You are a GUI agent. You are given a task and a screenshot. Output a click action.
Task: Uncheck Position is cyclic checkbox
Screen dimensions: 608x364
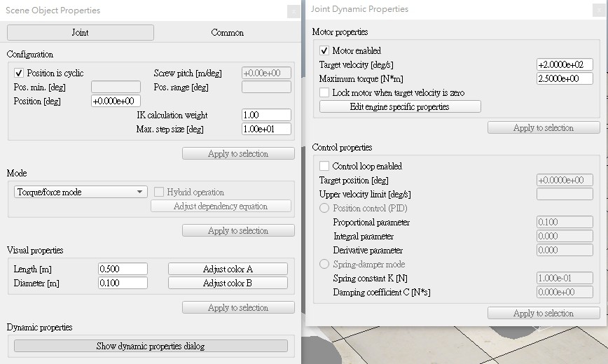[19, 73]
